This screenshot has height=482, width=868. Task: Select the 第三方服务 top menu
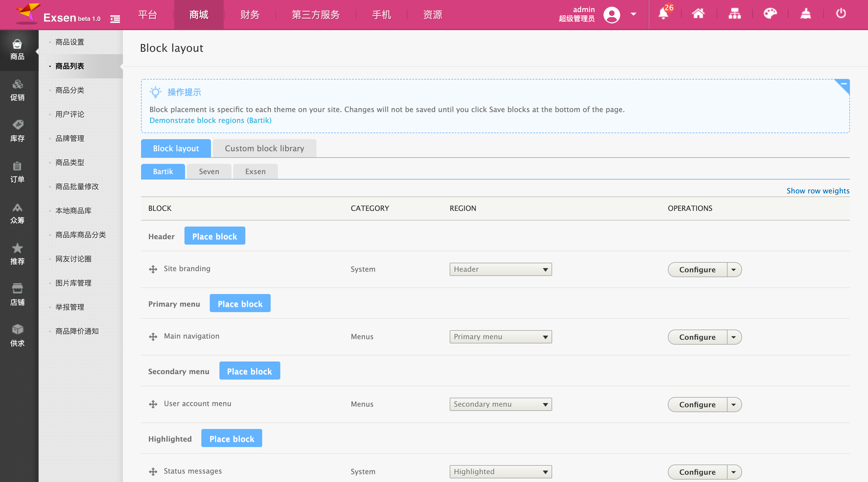tap(316, 15)
